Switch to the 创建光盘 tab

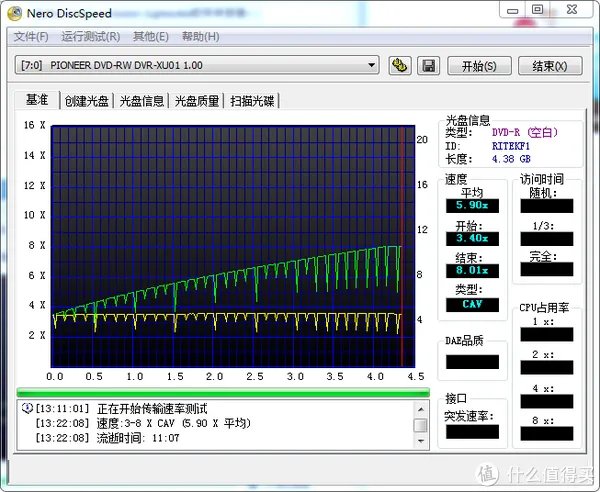coord(88,100)
